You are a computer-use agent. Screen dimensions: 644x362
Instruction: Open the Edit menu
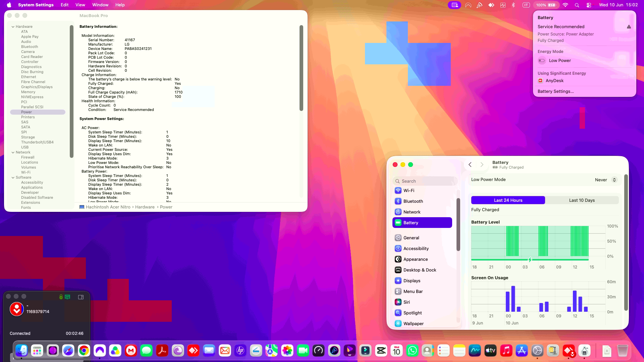point(65,5)
